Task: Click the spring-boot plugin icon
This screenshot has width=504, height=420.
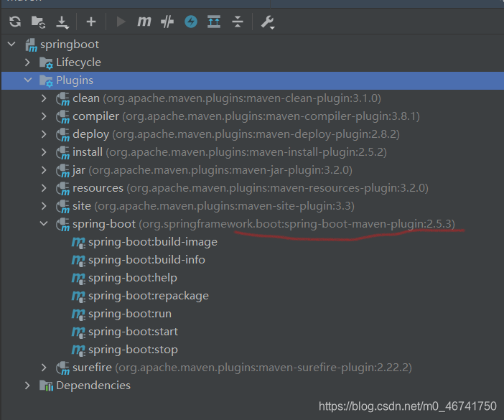Action: point(62,224)
